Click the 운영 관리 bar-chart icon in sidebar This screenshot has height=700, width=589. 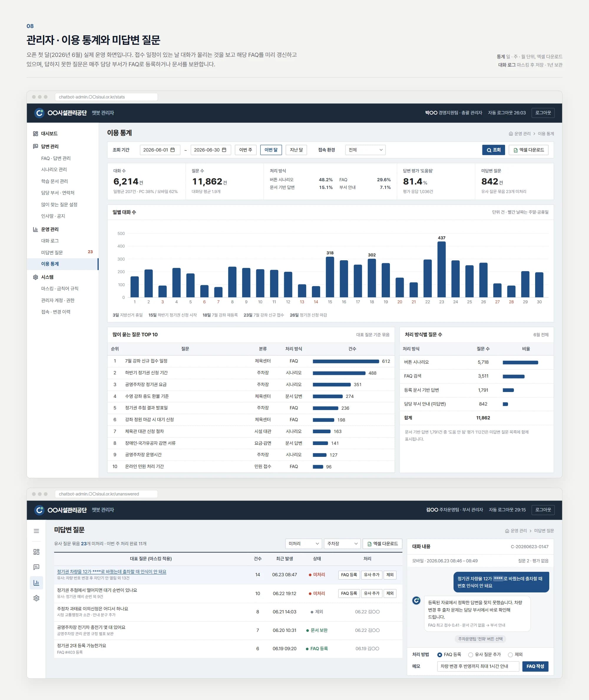[35, 229]
